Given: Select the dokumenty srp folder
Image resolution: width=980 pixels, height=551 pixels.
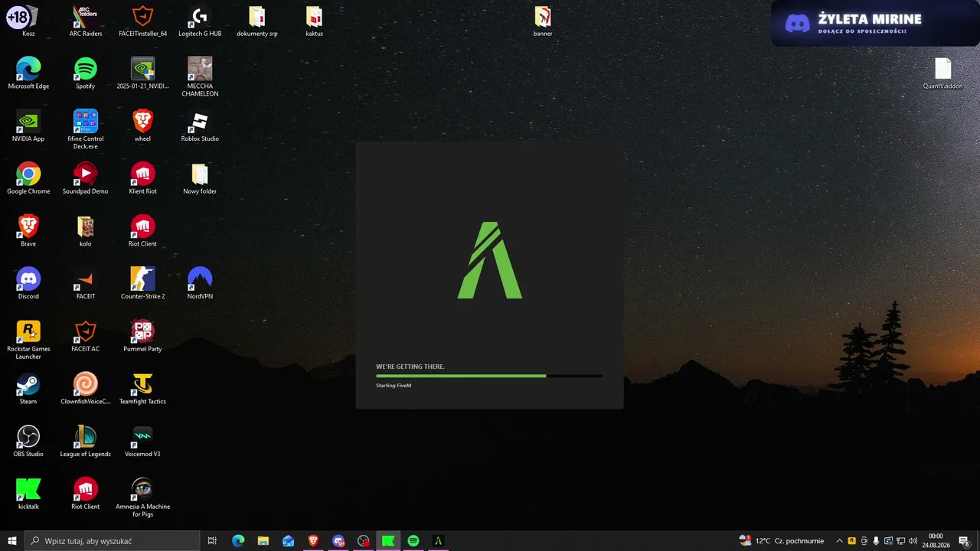Looking at the screenshot, I should tap(257, 21).
